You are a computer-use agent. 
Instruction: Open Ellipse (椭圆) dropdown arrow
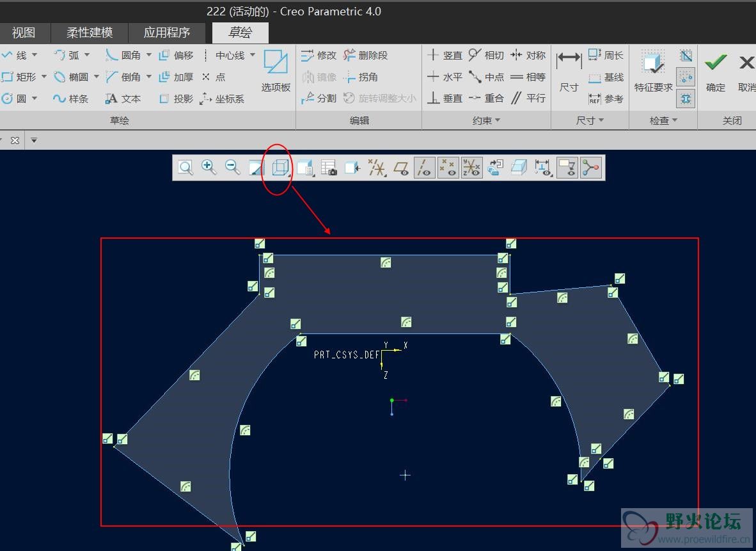click(x=97, y=77)
